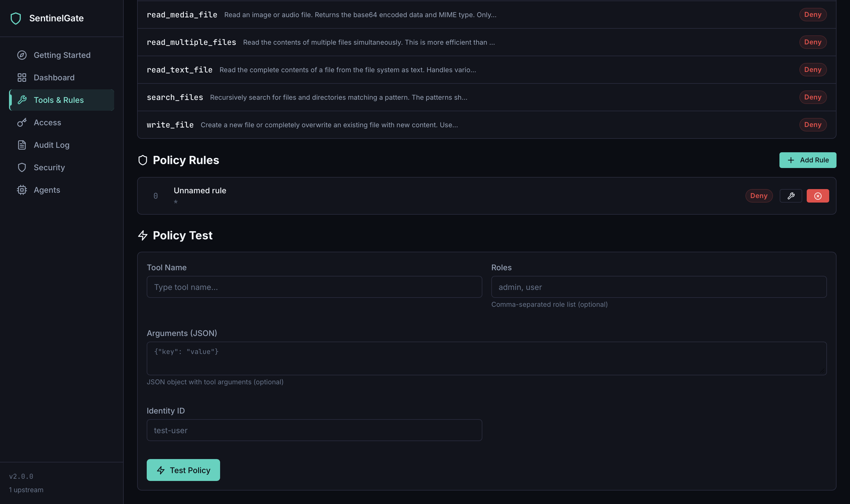
Task: Toggle Deny badge on Unnamed rule
Action: tap(759, 196)
